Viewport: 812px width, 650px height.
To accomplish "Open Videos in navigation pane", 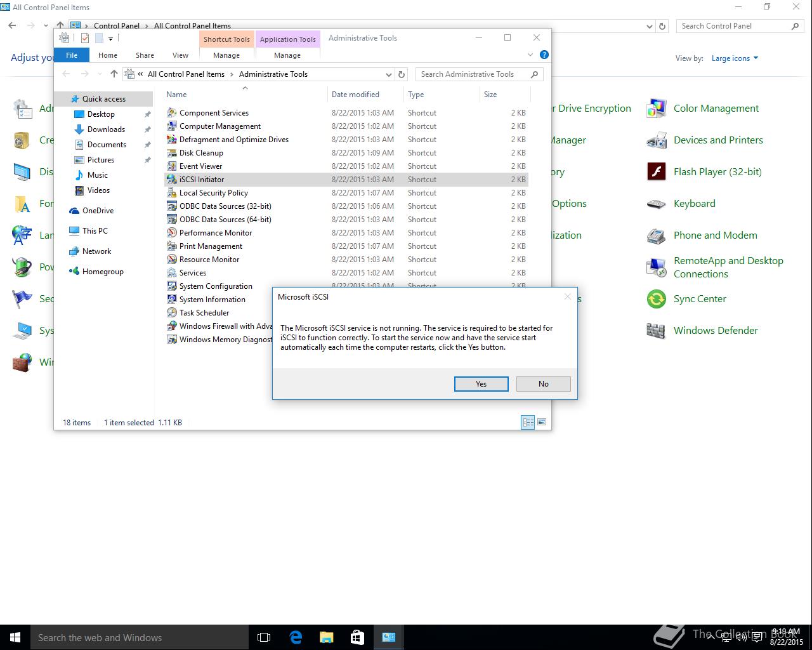I will 98,190.
